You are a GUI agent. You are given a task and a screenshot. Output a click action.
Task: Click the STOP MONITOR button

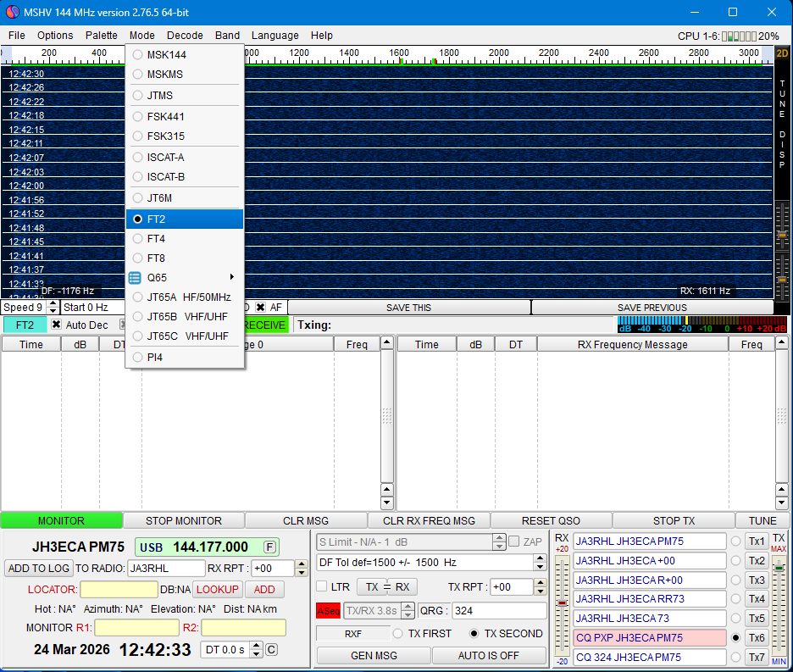click(184, 521)
